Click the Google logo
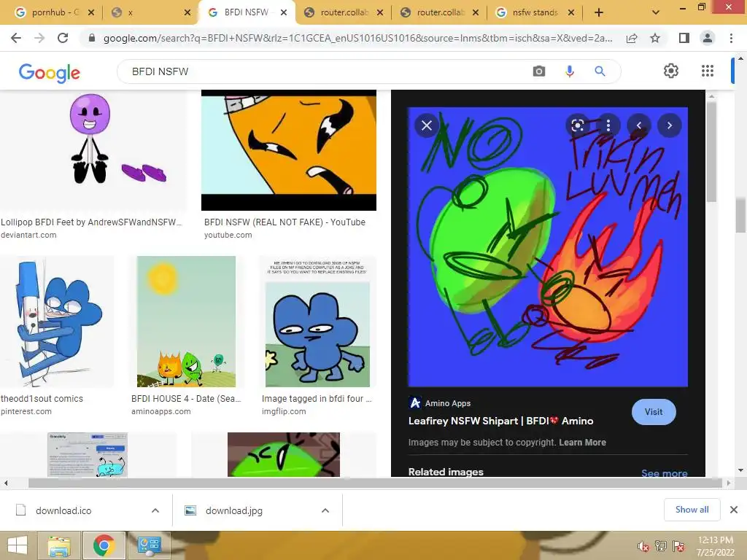The width and height of the screenshot is (747, 560). point(49,73)
